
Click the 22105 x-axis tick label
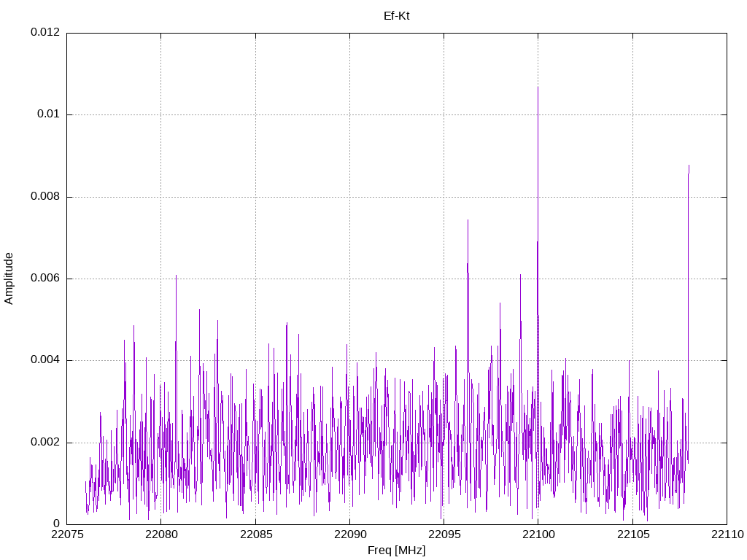click(633, 534)
